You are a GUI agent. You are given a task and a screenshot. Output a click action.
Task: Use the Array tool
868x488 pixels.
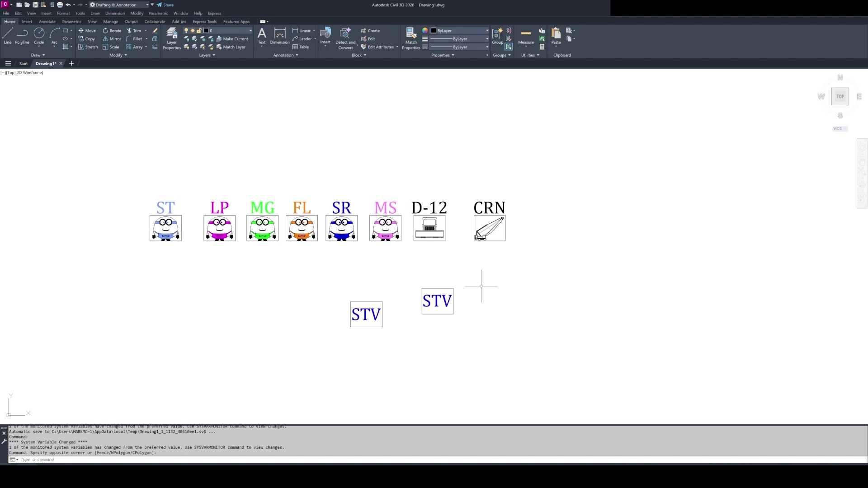[134, 47]
